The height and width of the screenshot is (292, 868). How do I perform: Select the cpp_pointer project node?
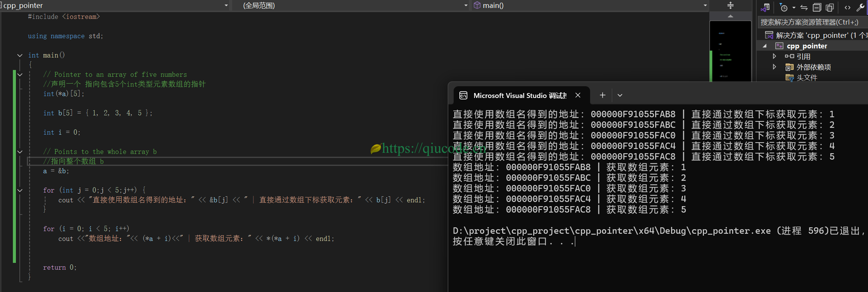(x=807, y=46)
